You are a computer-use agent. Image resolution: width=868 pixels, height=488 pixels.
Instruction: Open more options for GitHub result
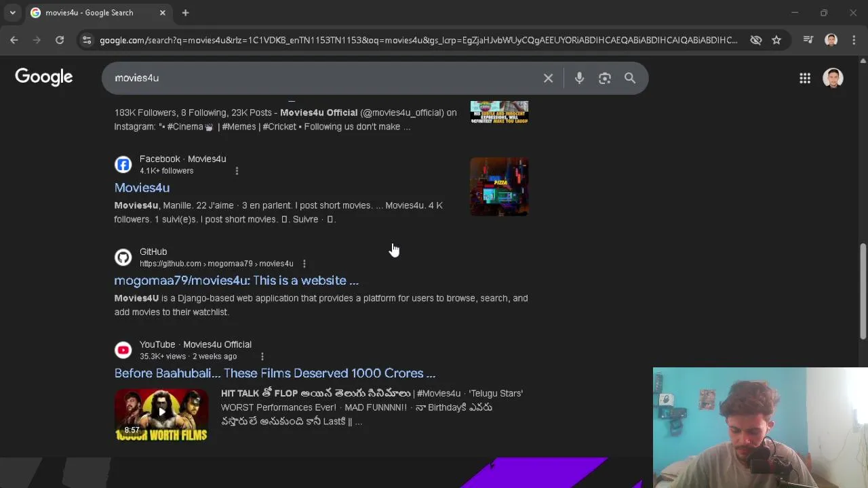point(304,264)
